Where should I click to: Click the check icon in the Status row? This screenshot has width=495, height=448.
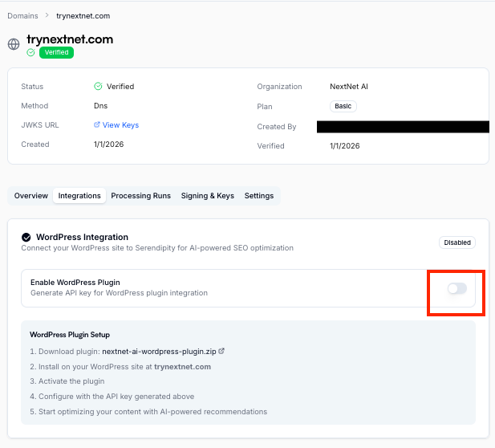click(98, 86)
